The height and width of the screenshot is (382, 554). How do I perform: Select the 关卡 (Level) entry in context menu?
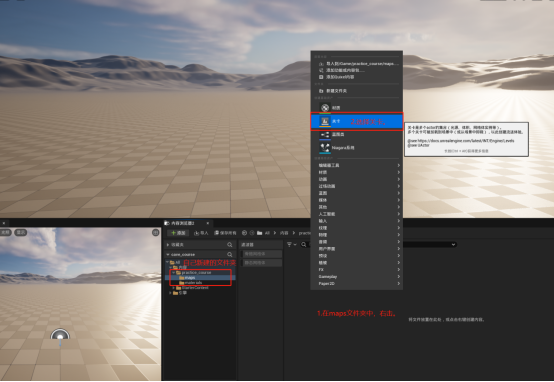[x=356, y=121]
